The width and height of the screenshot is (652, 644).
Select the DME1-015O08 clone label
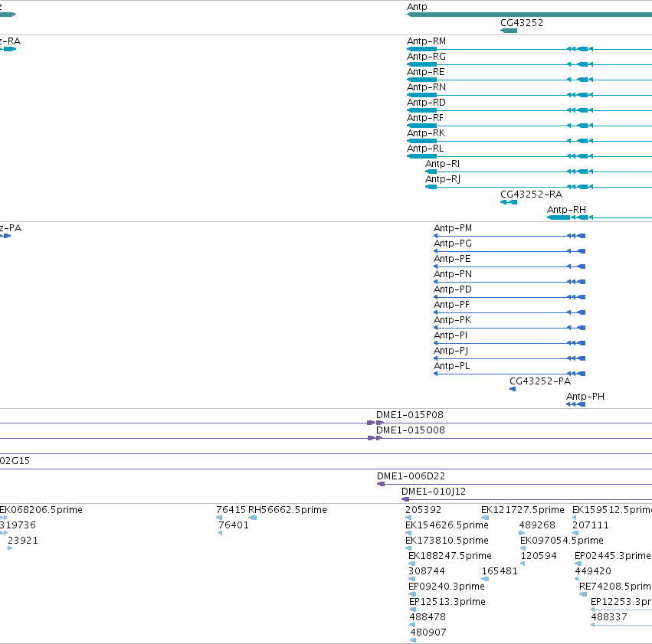pos(411,430)
